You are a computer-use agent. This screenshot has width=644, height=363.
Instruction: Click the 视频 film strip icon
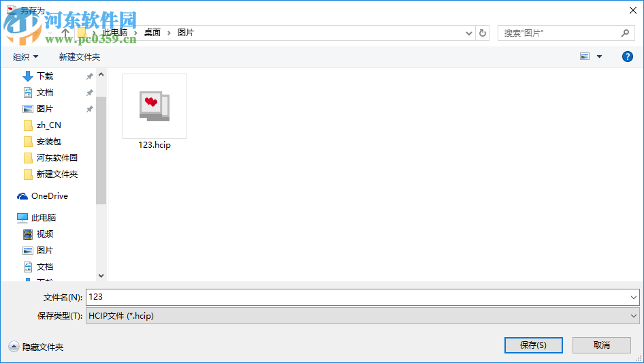[28, 234]
